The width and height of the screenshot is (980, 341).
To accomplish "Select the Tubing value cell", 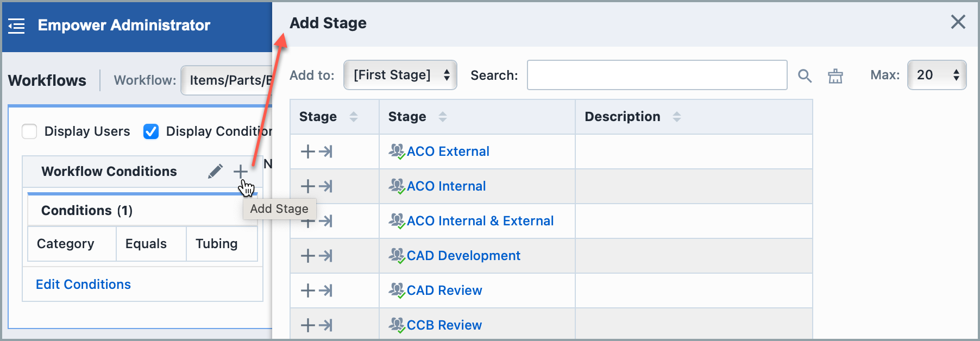I will [x=222, y=244].
